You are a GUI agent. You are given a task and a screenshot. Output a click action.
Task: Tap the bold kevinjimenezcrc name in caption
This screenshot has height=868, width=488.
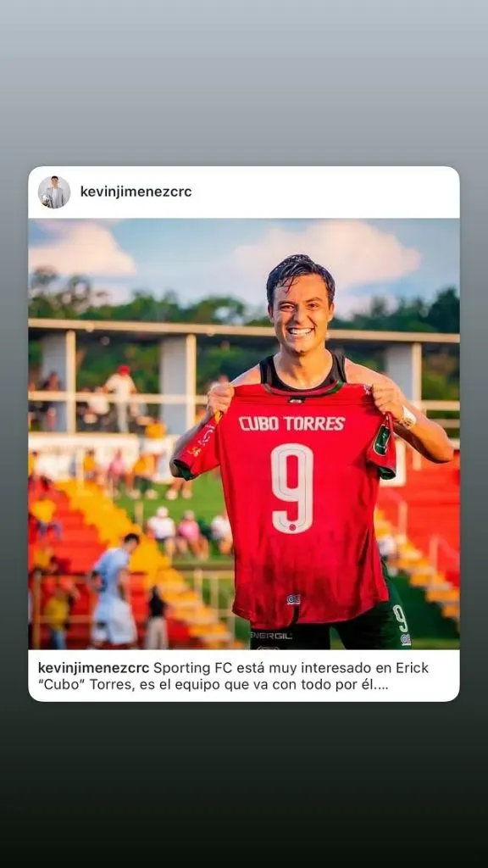93,668
